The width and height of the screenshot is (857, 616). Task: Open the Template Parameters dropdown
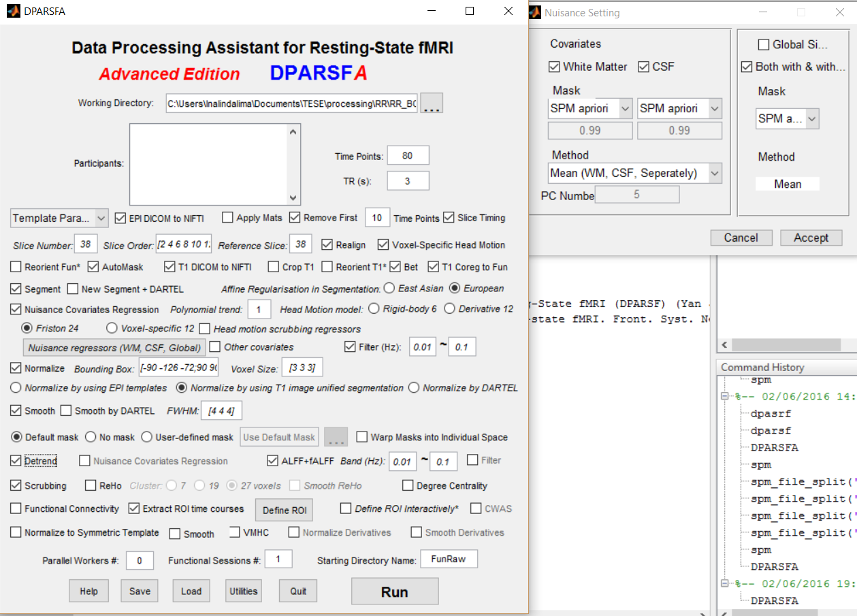pos(60,218)
